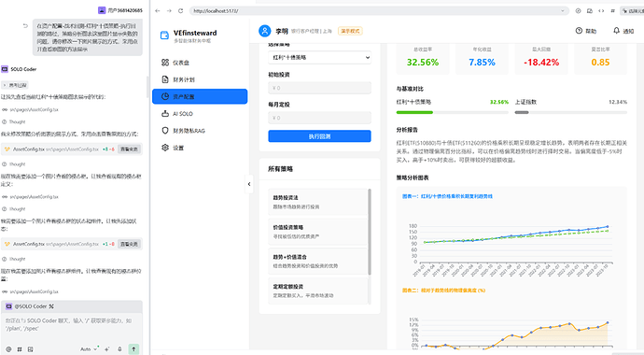Click the VEfinsteward wallet logo
644x355 pixels.
tap(164, 35)
